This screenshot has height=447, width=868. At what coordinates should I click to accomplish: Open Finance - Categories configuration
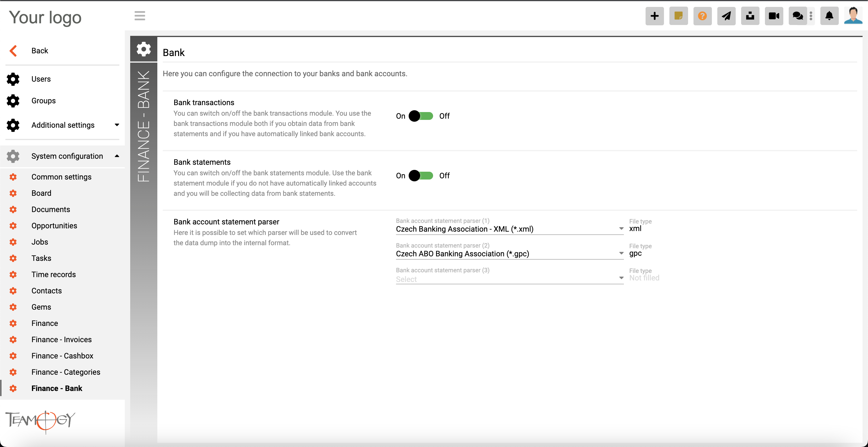pyautogui.click(x=66, y=372)
